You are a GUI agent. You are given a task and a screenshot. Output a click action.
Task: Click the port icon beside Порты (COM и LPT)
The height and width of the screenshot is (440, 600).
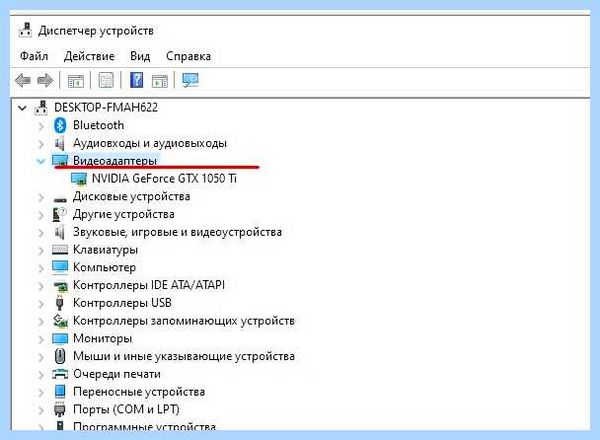click(x=60, y=409)
